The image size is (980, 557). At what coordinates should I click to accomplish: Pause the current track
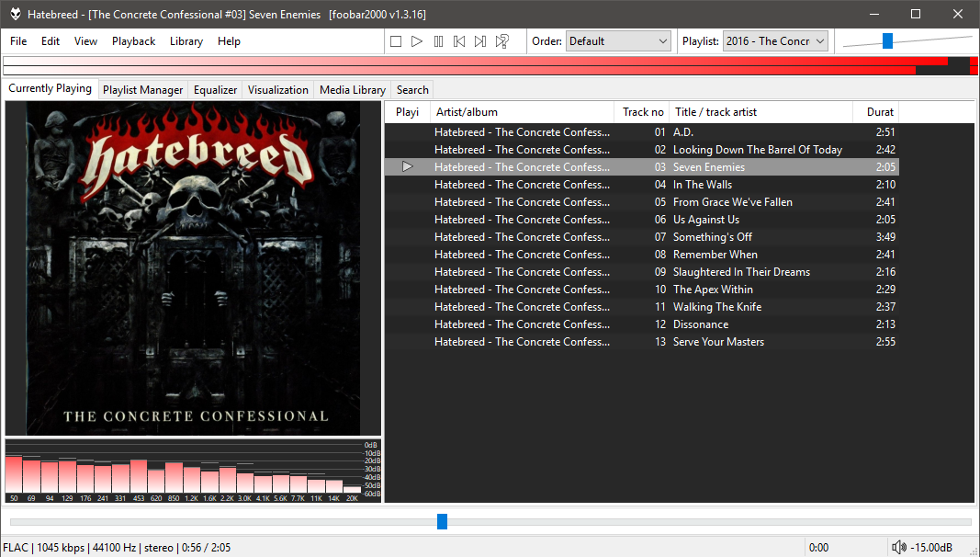pyautogui.click(x=438, y=41)
